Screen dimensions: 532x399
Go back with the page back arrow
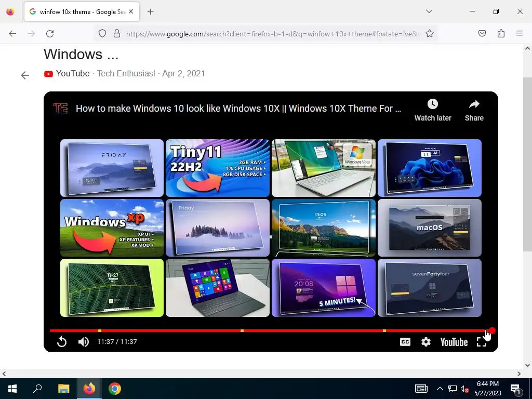point(25,75)
